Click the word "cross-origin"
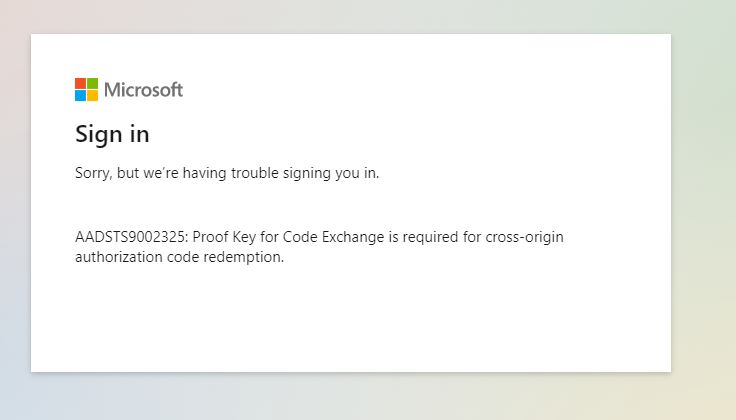Image resolution: width=736 pixels, height=420 pixels. (x=524, y=237)
